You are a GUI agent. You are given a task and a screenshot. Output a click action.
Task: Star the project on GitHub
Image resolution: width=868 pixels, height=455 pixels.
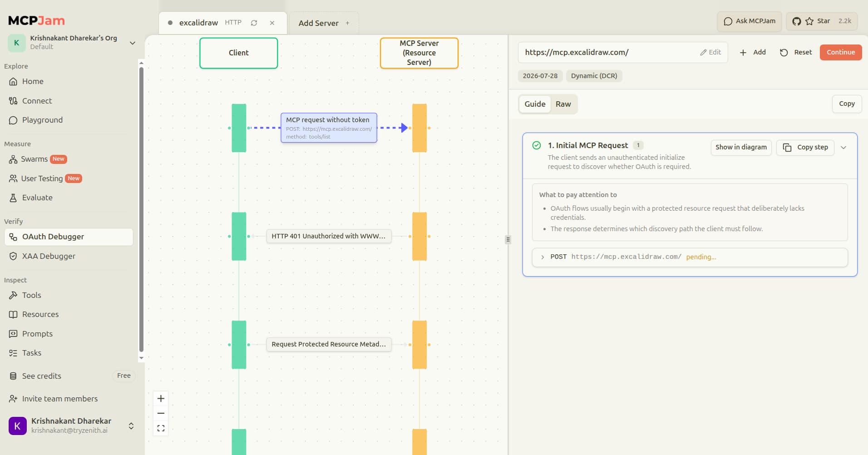(x=822, y=21)
